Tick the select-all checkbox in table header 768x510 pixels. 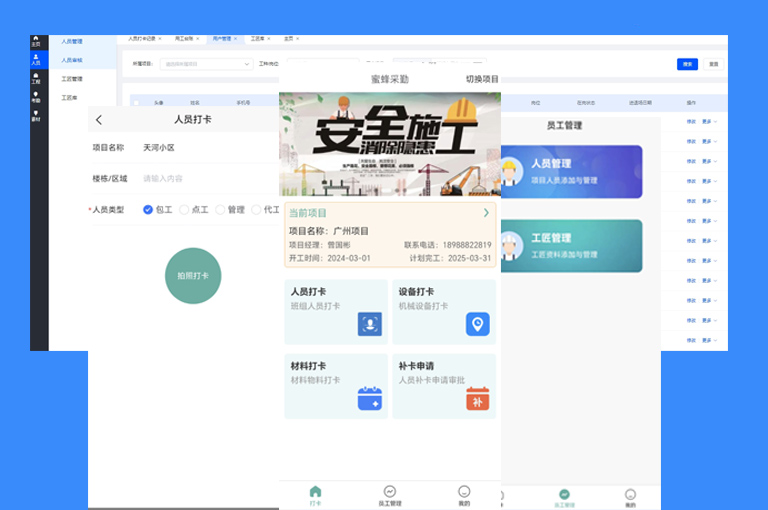tap(136, 103)
